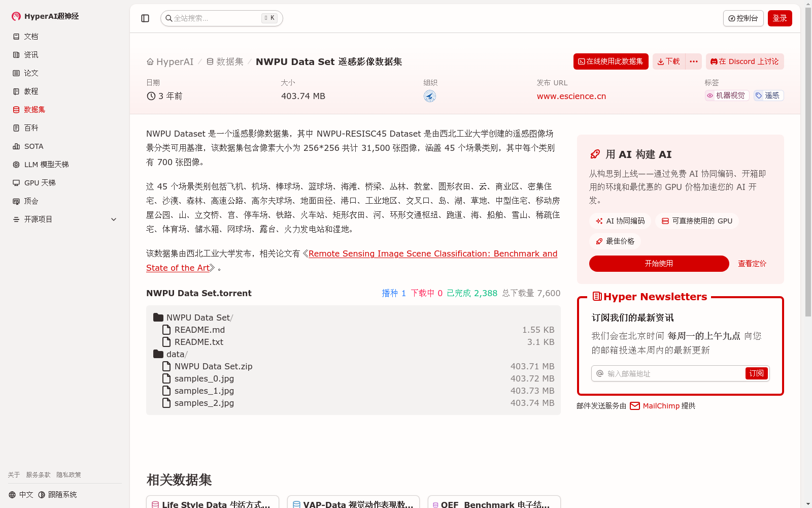Select README.txt file row
Viewport: 812px width, 508px height.
point(353,342)
